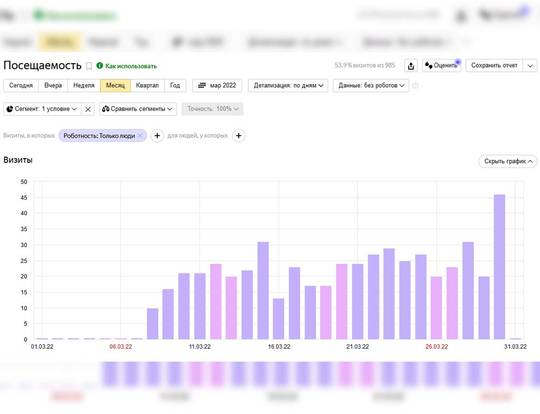Choose the Квартал period
This screenshot has height=414, width=540.
[x=147, y=85]
